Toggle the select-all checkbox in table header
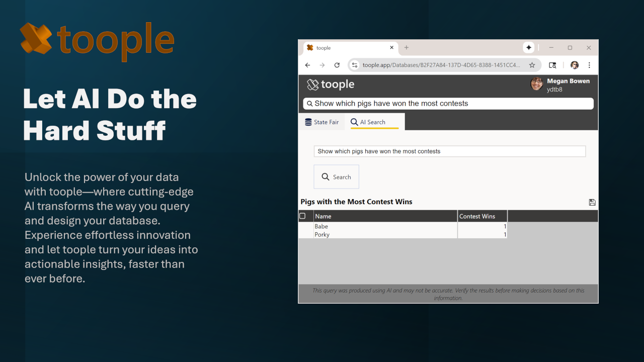 (302, 216)
